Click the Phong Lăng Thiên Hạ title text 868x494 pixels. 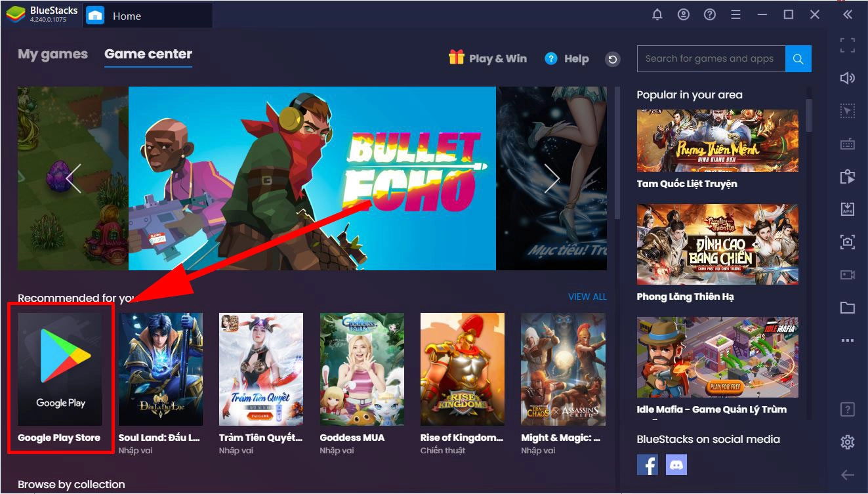pyautogui.click(x=686, y=297)
